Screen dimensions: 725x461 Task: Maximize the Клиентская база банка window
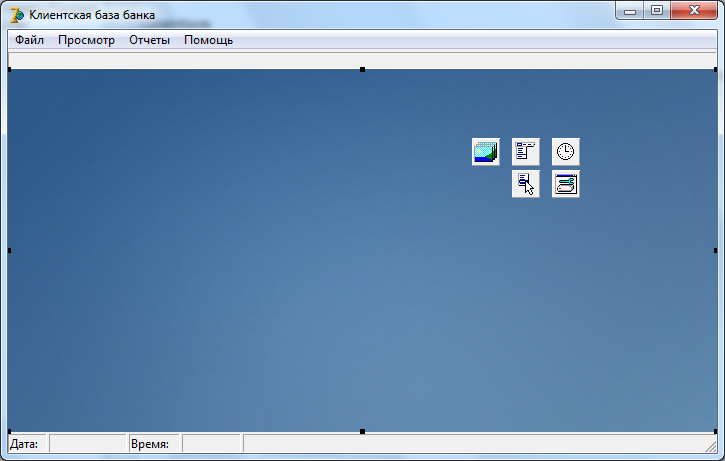click(x=657, y=11)
